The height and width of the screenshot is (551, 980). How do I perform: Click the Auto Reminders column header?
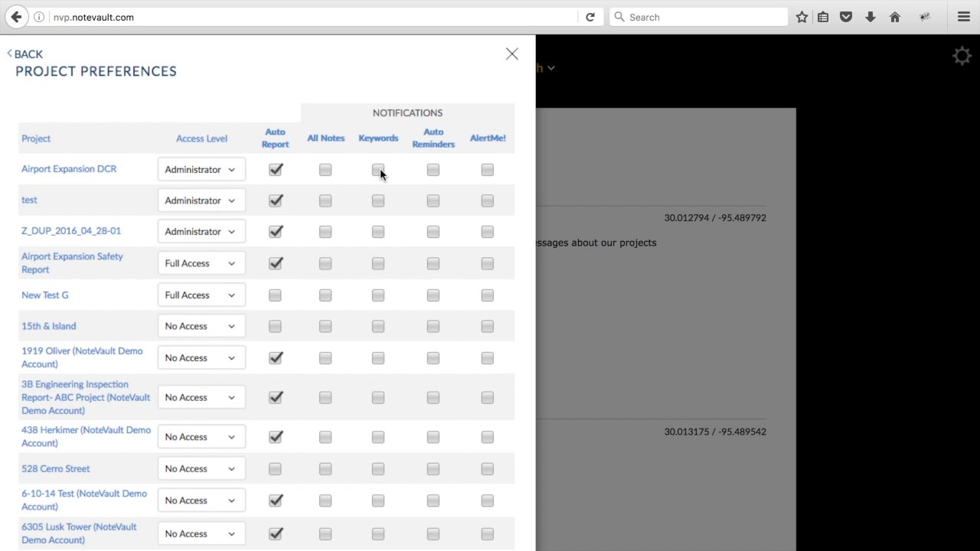coord(433,139)
